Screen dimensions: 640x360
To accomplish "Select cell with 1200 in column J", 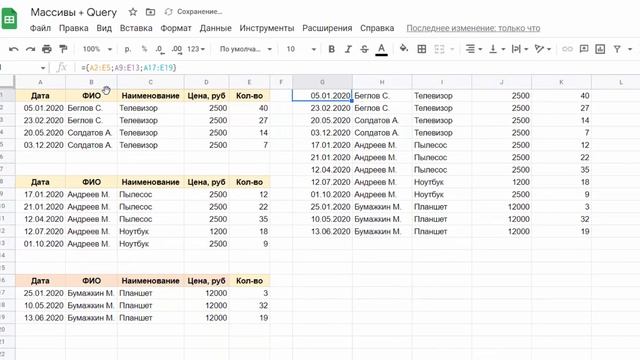I will [502, 182].
